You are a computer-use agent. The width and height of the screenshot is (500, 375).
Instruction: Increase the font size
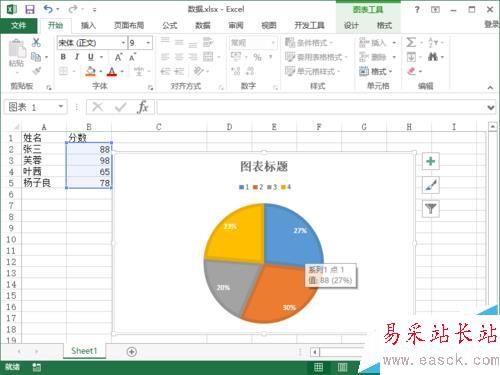[119, 57]
